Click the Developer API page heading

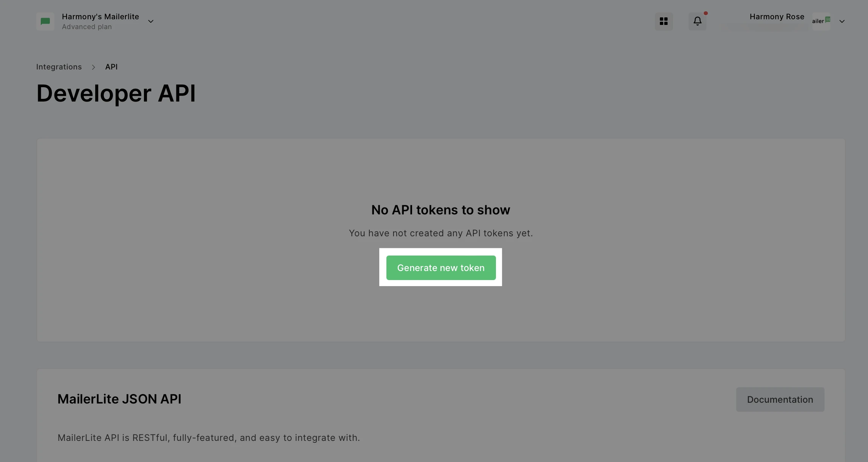(116, 93)
